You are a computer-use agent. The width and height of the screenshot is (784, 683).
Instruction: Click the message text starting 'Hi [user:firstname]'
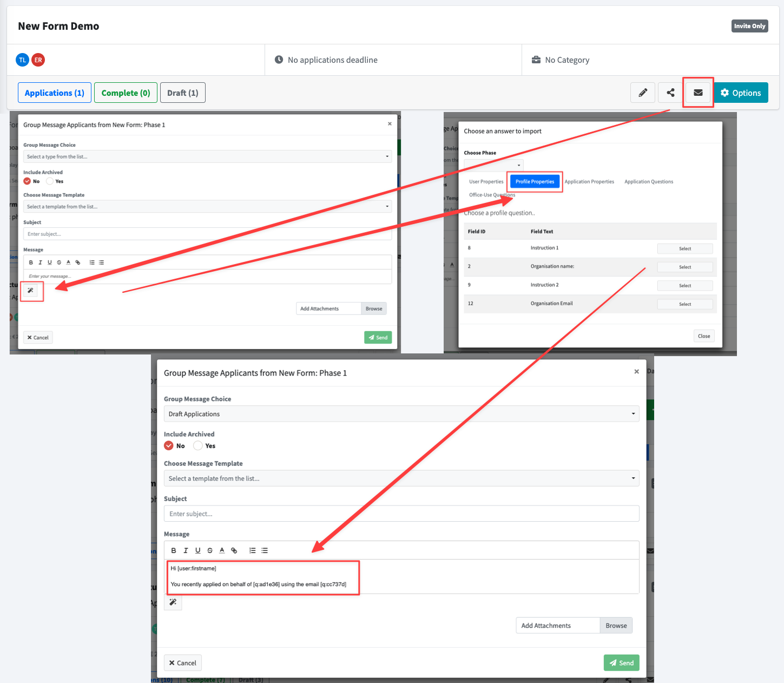[x=194, y=568]
